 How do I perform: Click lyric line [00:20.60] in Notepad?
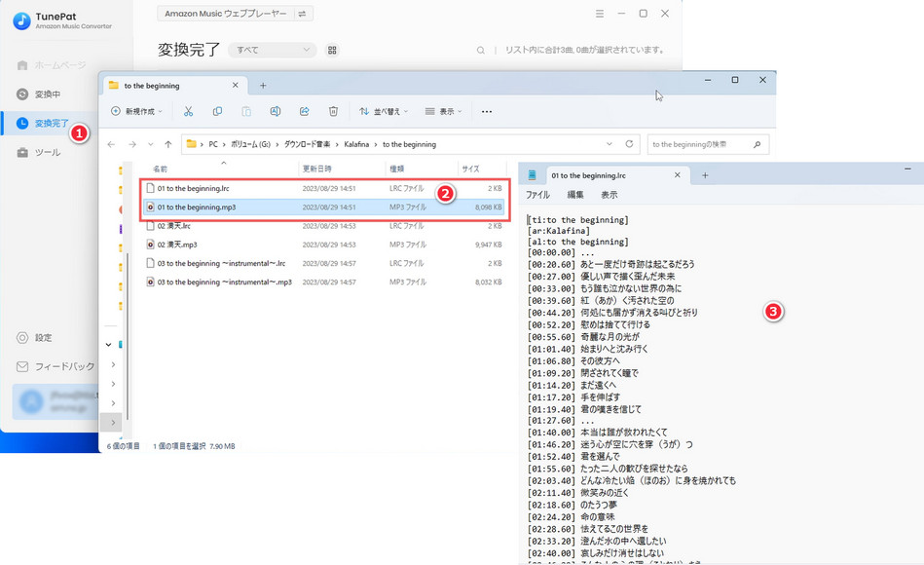[x=611, y=264]
